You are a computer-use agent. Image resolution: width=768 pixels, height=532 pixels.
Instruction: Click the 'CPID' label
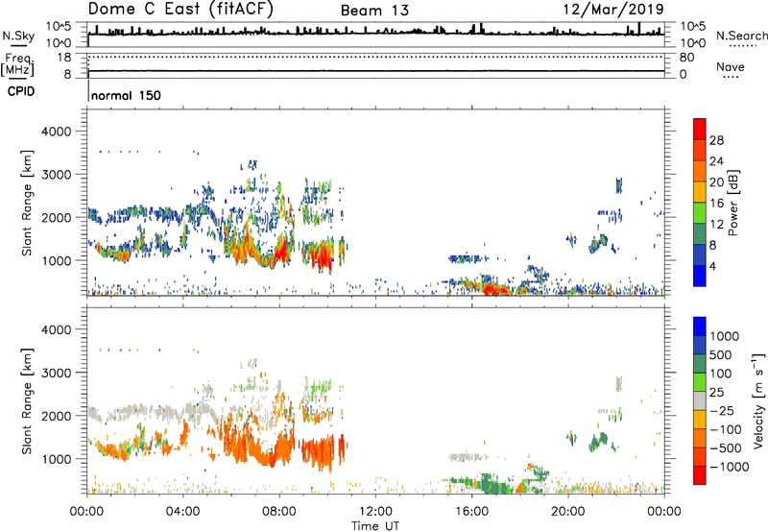pyautogui.click(x=21, y=91)
